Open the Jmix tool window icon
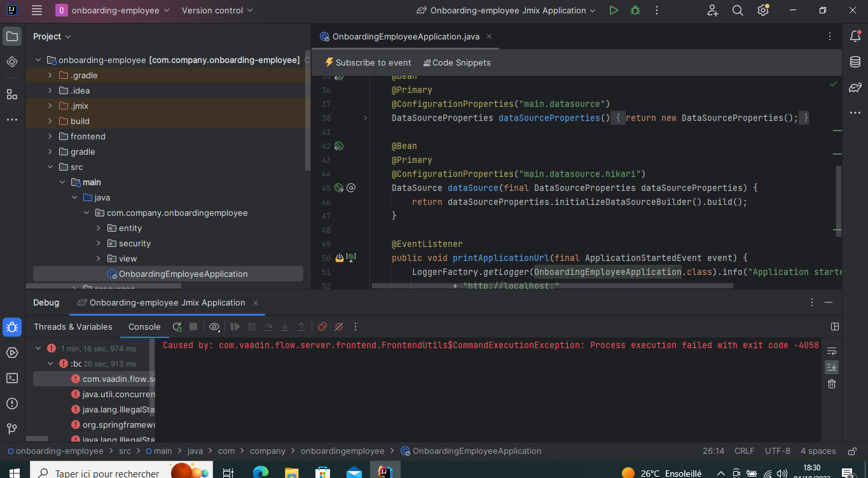The width and height of the screenshot is (868, 478). tap(12, 62)
